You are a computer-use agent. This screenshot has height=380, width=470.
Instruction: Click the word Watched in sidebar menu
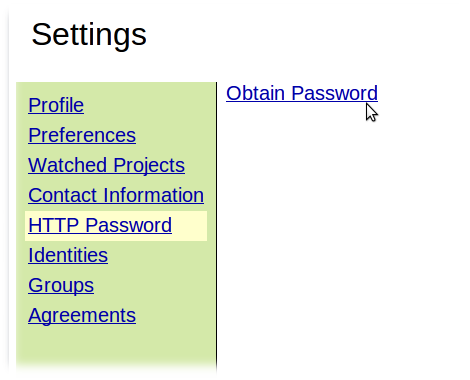pyautogui.click(x=68, y=165)
